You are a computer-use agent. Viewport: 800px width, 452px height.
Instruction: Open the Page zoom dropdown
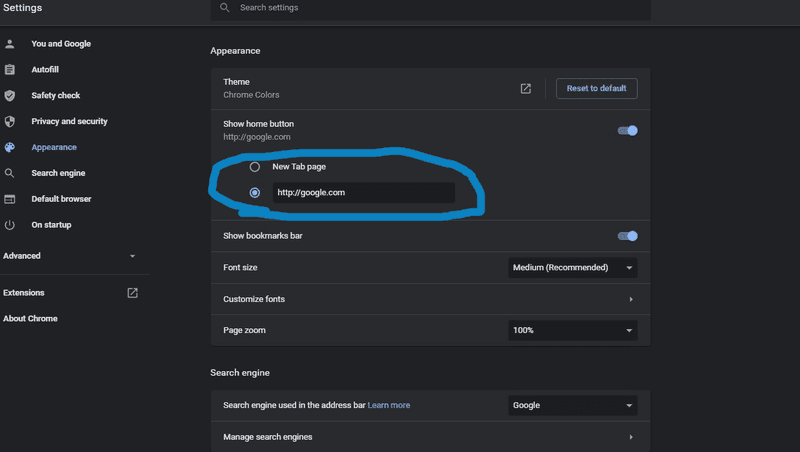coord(572,331)
